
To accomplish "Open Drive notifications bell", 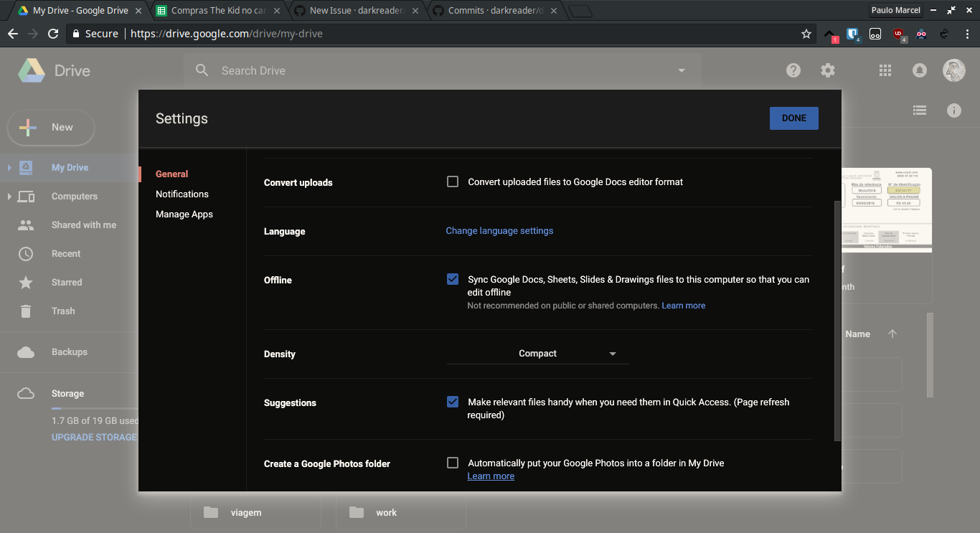I will (x=919, y=70).
